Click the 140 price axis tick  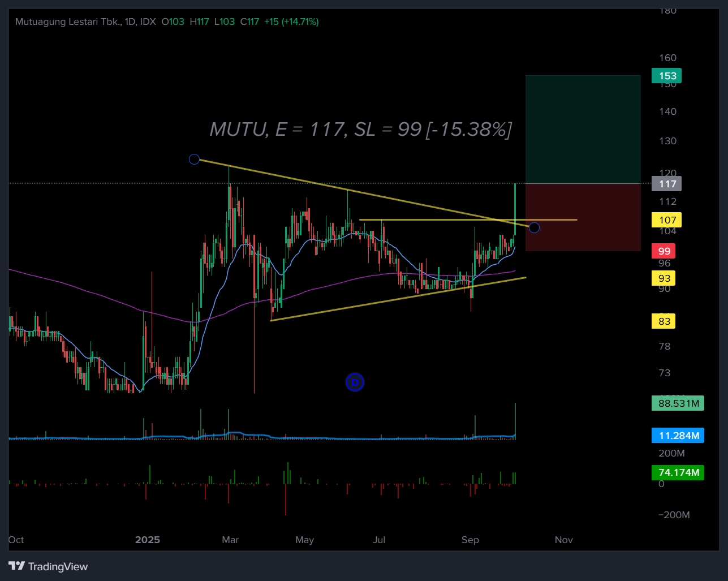click(667, 111)
